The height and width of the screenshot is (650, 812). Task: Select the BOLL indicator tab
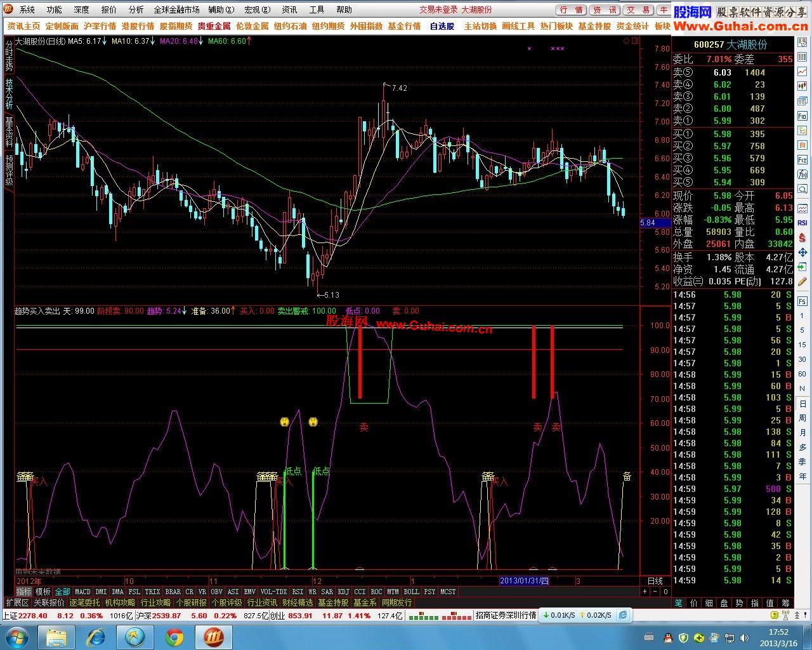tap(411, 592)
